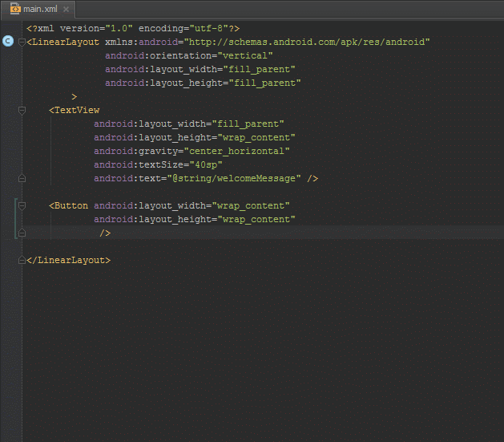The width and height of the screenshot is (504, 442).
Task: Click the lone > closing LinearLayout attributes
Action: pyautogui.click(x=75, y=96)
